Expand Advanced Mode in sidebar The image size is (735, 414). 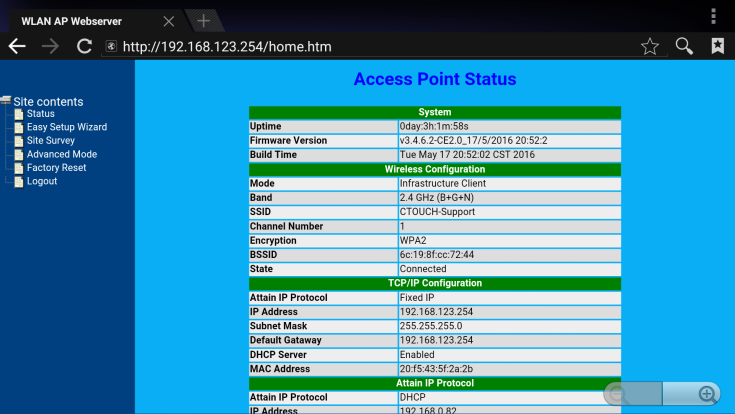[x=61, y=154]
